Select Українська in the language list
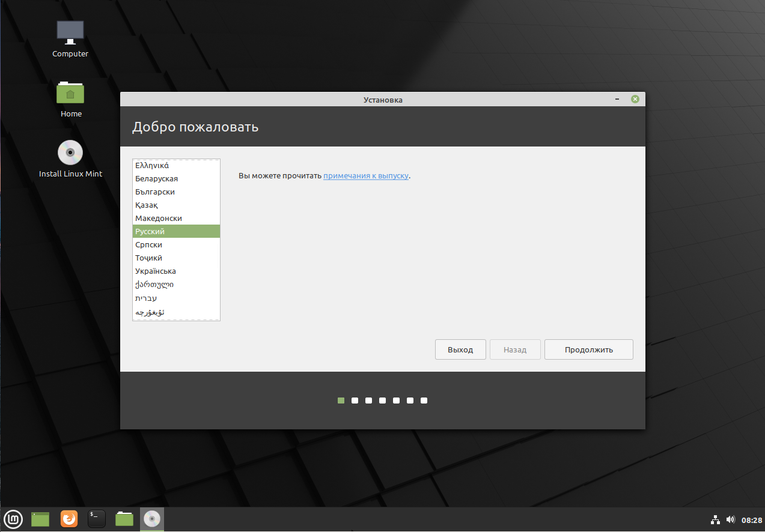Screen dimensions: 765x532 156,271
